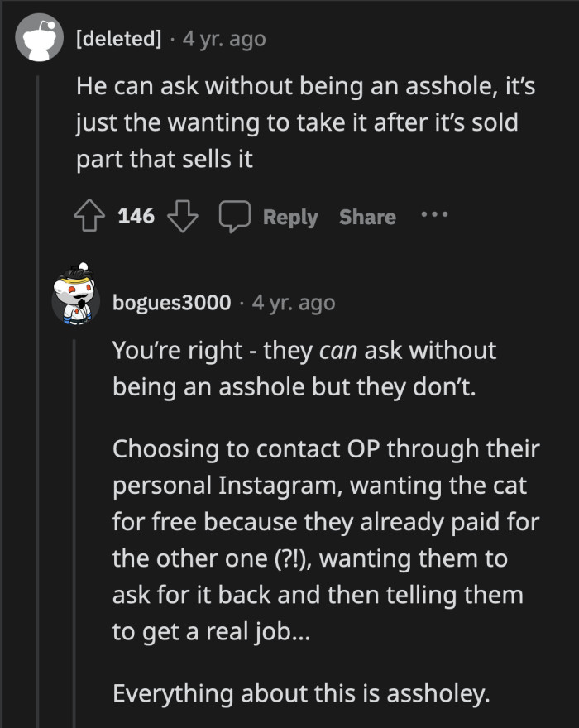Open bogues3000's user profile link
The height and width of the screenshot is (728, 579).
point(171,303)
